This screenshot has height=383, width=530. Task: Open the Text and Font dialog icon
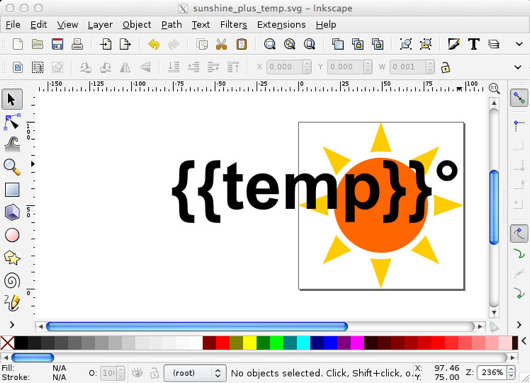coord(474,44)
